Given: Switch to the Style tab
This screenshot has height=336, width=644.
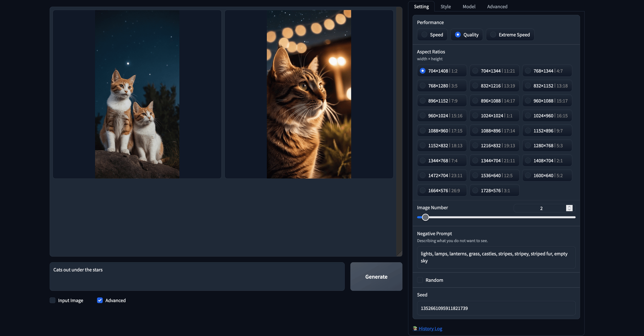Looking at the screenshot, I should pyautogui.click(x=446, y=6).
